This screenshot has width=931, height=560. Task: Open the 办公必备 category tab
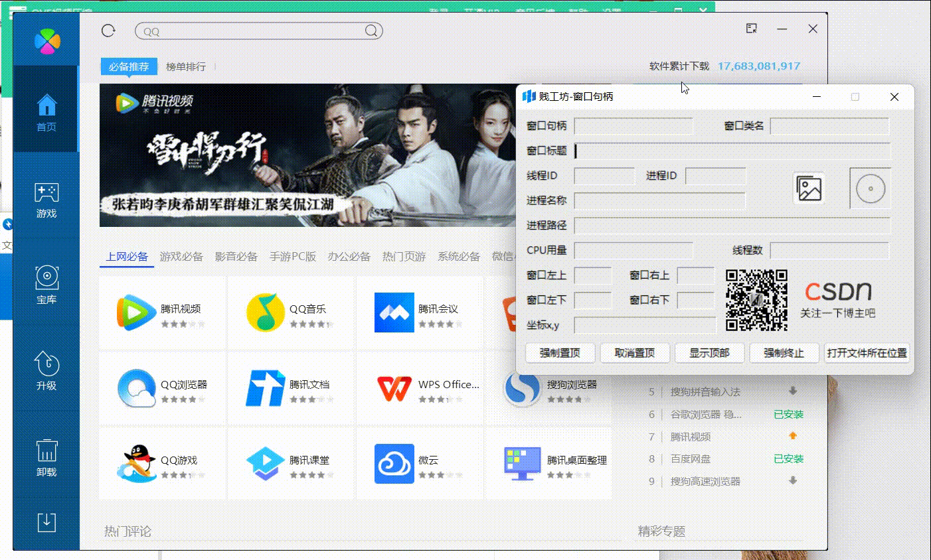[349, 255]
